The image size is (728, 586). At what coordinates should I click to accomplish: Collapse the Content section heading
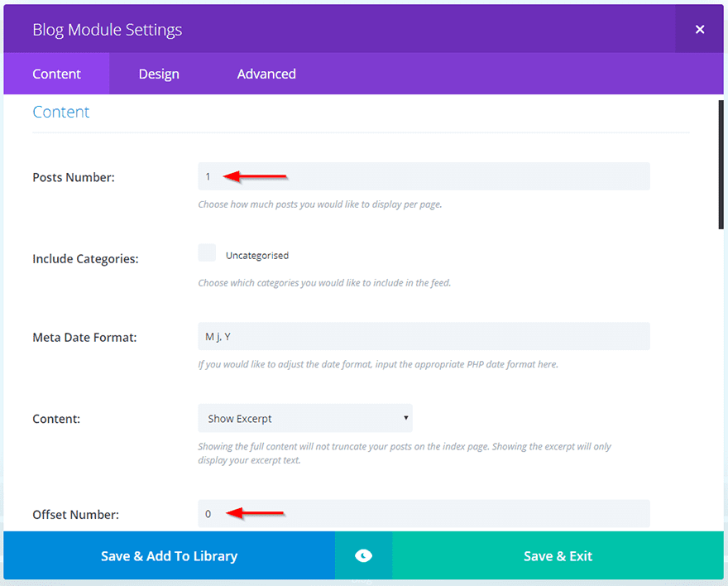(x=61, y=113)
